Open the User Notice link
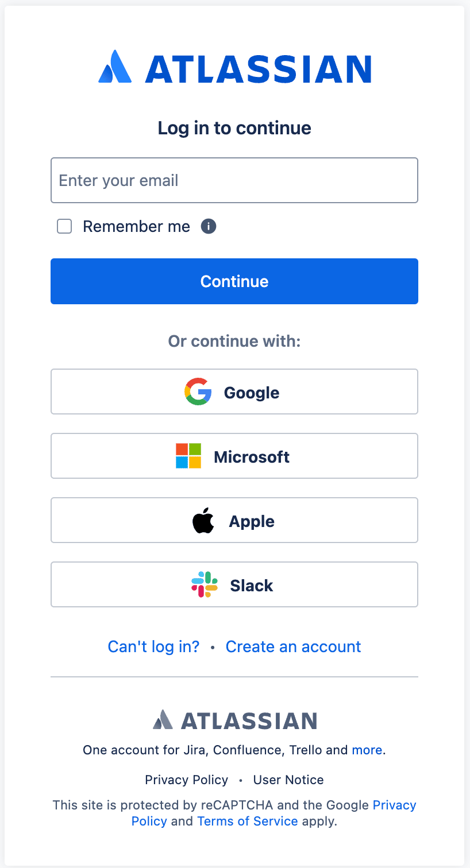 click(x=288, y=780)
